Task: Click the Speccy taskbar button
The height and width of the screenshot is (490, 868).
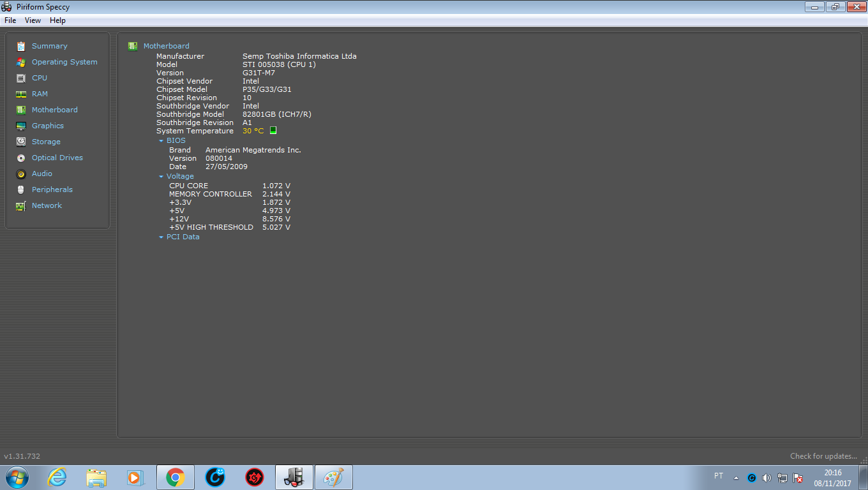Action: 294,477
